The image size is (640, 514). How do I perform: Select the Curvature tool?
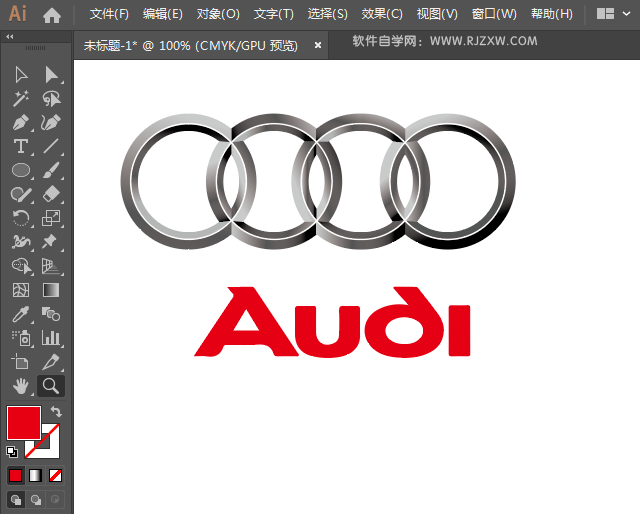pos(51,122)
